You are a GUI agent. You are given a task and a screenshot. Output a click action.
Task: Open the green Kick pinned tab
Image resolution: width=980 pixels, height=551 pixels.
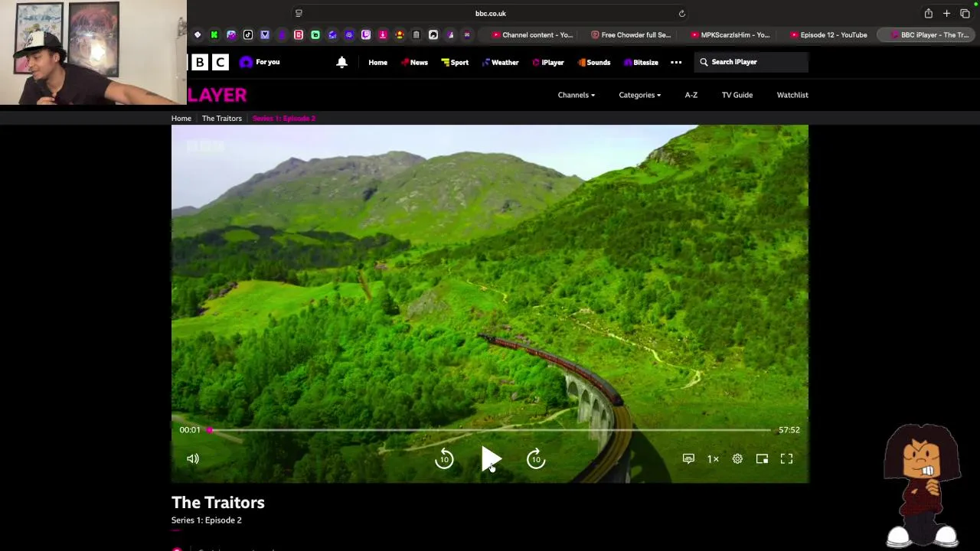point(214,34)
